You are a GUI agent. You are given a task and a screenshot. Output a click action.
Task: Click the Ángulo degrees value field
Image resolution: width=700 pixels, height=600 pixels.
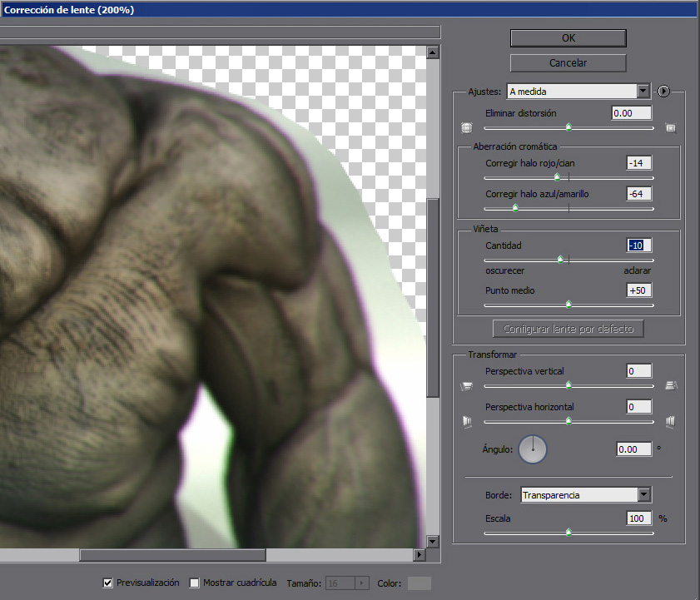(x=634, y=449)
